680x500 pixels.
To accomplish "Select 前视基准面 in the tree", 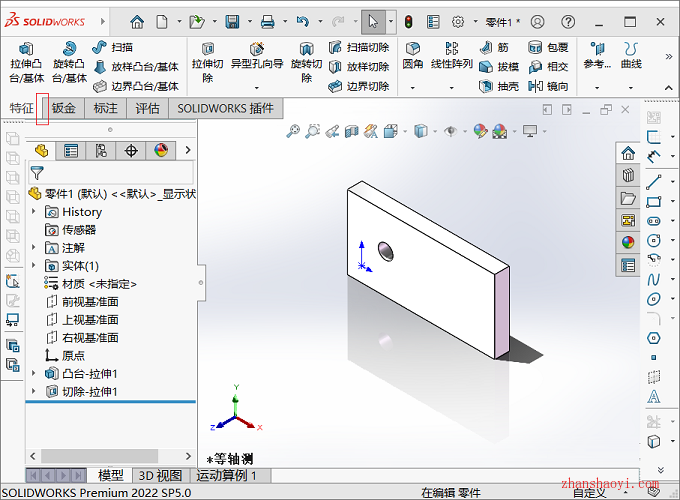I will point(82,302).
